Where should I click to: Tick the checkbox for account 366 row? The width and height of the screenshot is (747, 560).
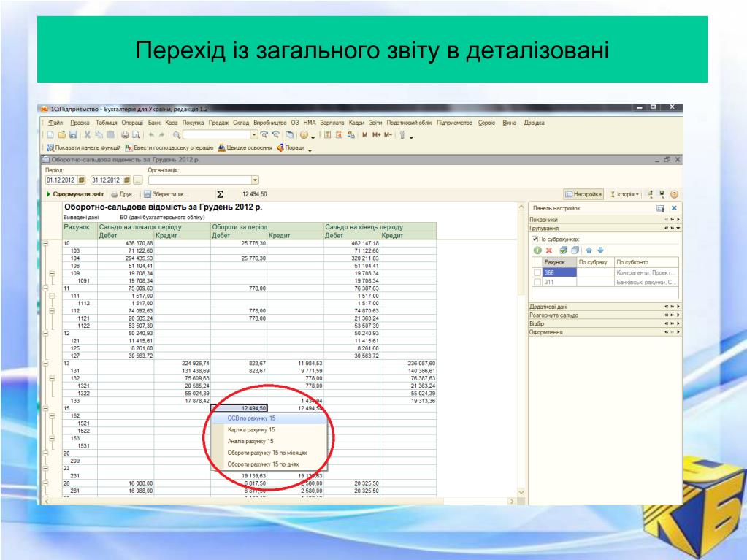[x=537, y=273]
